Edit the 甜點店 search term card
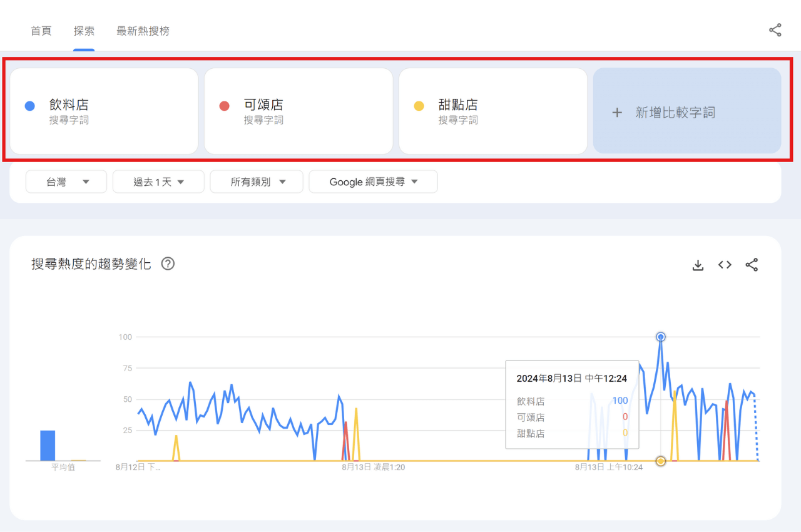801x532 pixels. pyautogui.click(x=493, y=111)
